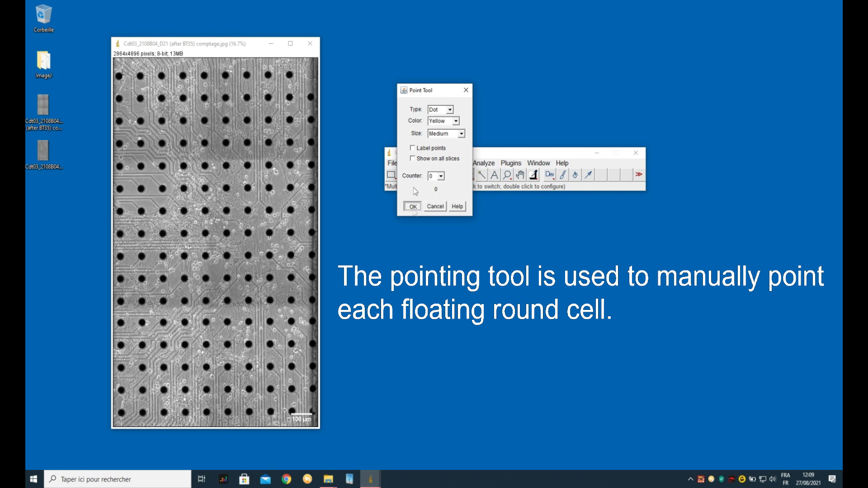Select the Arrow tool

click(x=588, y=175)
